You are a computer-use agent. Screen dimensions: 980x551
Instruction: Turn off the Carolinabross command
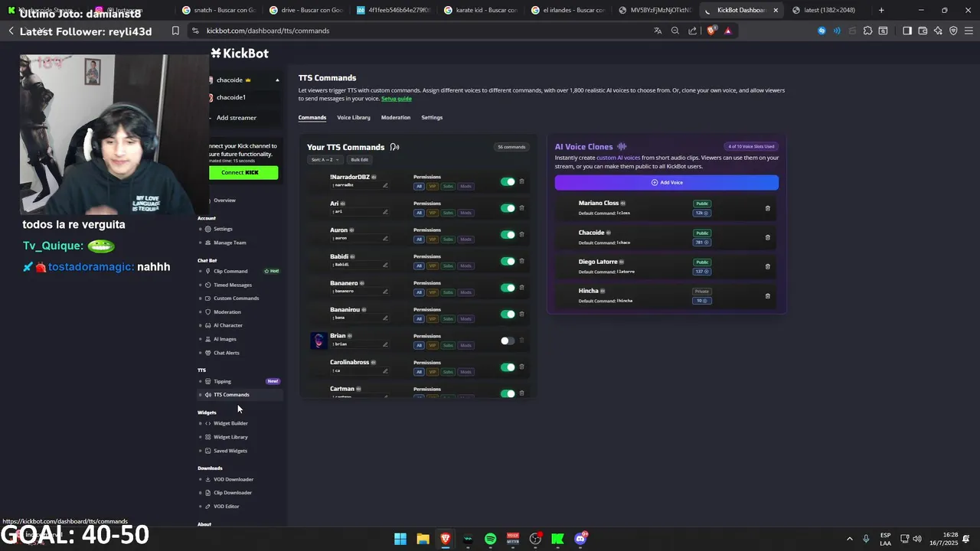(x=508, y=367)
